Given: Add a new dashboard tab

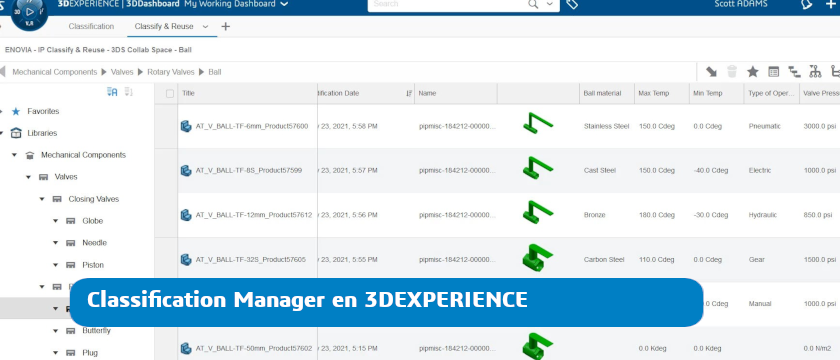Looking at the screenshot, I should pos(226,26).
